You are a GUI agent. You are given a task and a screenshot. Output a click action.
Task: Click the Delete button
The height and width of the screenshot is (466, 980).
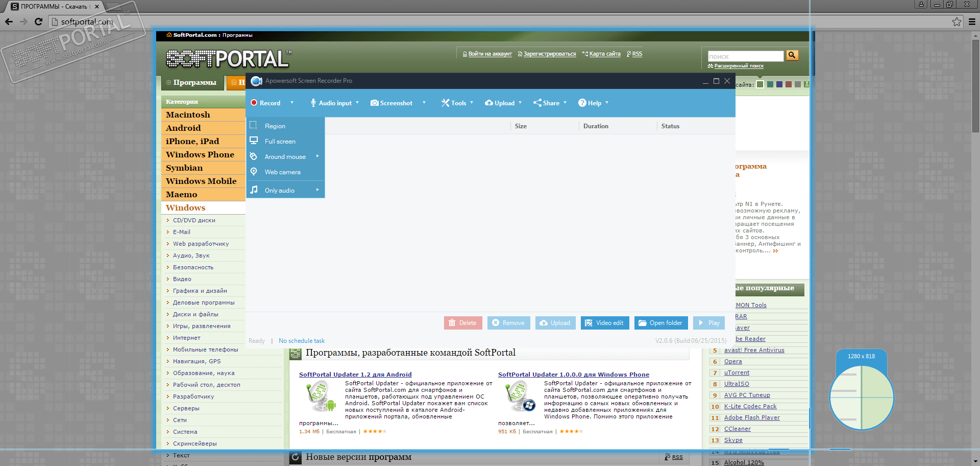(x=463, y=323)
